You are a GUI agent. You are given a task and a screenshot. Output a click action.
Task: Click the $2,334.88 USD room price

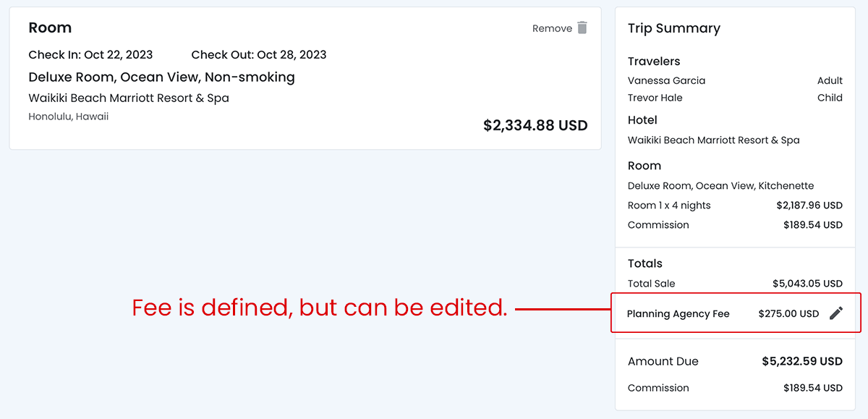click(x=535, y=126)
